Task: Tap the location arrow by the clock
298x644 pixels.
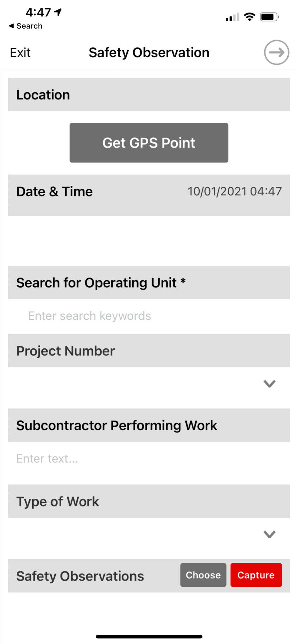Action: 58,12
